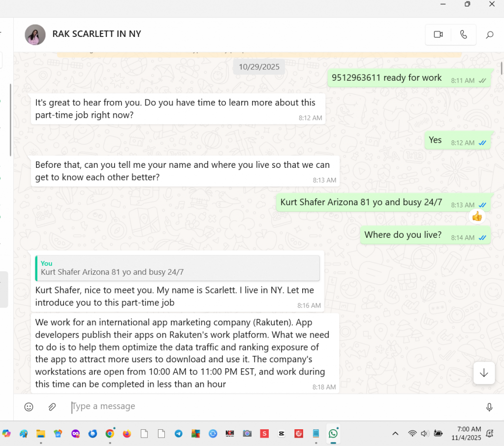Search within this chat conversation
Screen dimensions: 504x446
tap(489, 35)
